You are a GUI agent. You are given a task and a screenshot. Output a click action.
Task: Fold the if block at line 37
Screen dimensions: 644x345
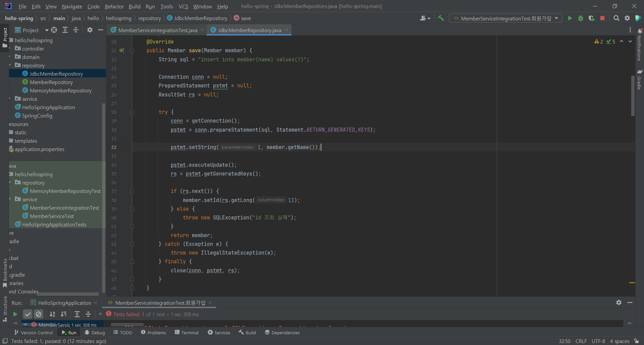132,191
